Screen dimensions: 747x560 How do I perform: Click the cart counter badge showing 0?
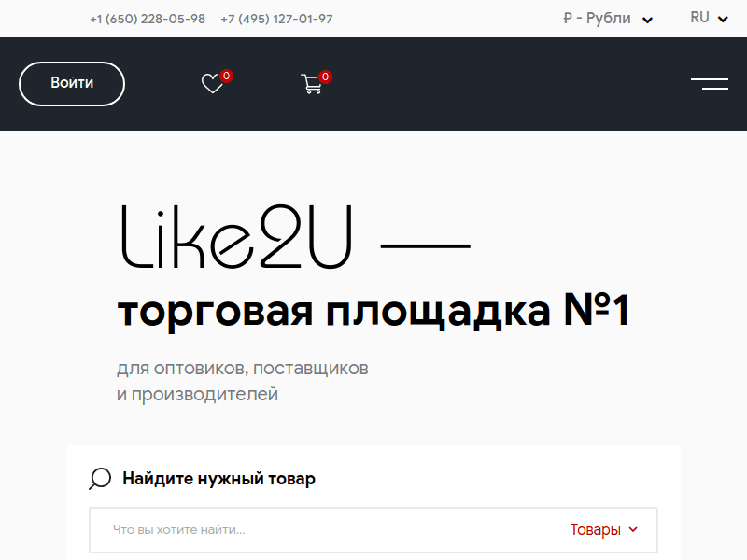324,76
